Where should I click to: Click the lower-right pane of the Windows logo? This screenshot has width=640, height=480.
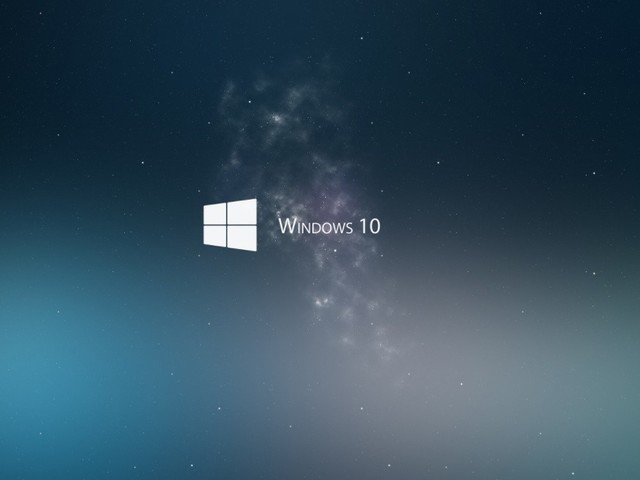click(243, 238)
